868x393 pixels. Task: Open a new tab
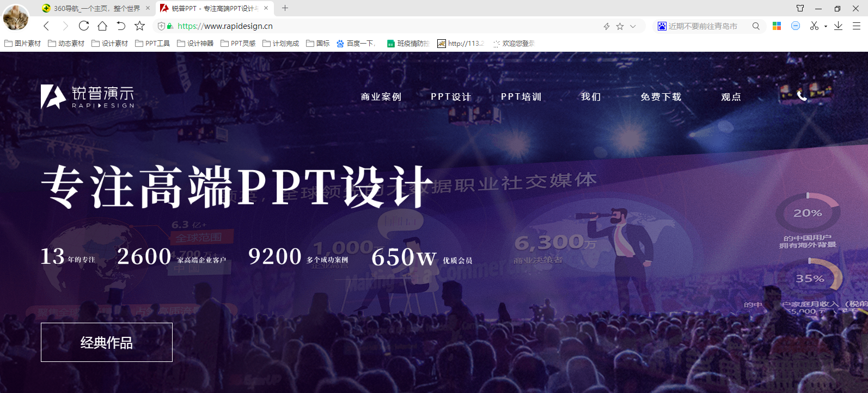285,8
